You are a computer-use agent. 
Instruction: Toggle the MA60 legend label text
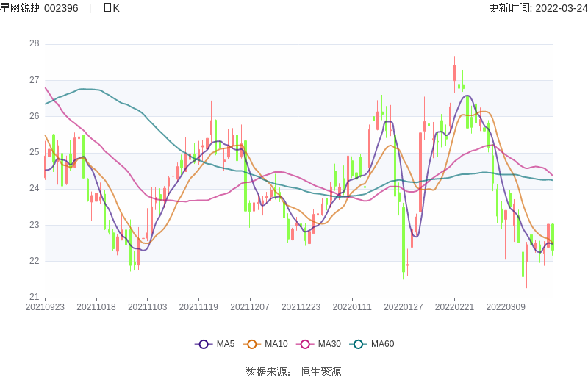[382, 344]
